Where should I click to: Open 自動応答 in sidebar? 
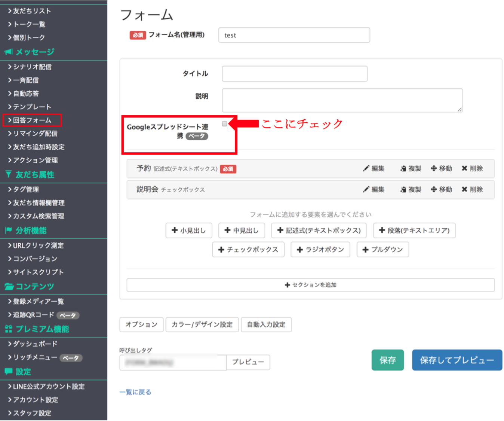pos(26,94)
